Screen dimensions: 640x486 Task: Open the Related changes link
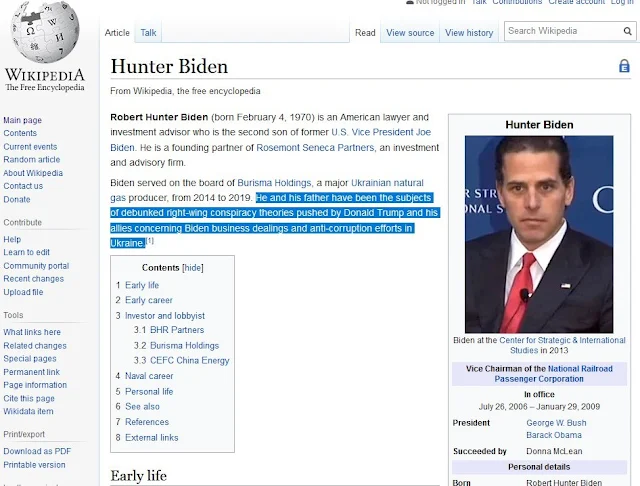coord(35,346)
